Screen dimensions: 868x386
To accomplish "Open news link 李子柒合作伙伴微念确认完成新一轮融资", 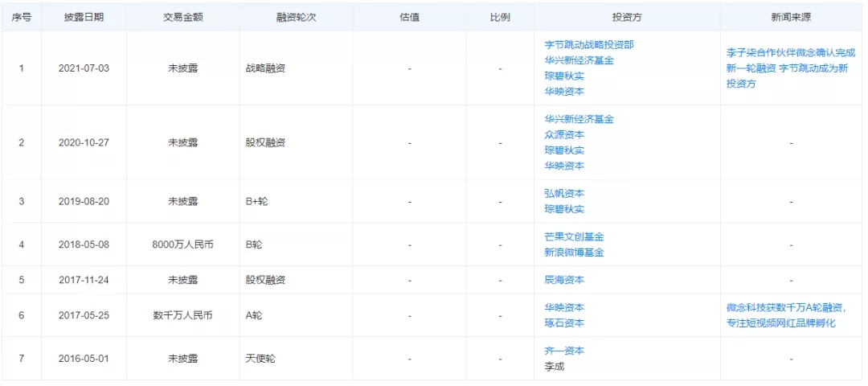I will (791, 68).
